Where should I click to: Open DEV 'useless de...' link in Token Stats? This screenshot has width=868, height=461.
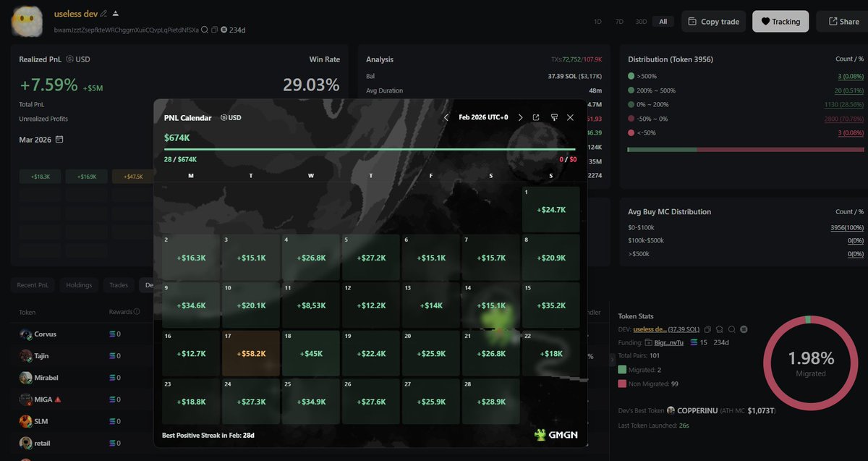tap(650, 329)
